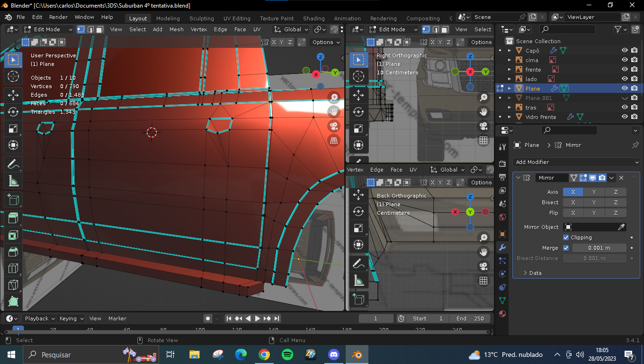Image resolution: width=644 pixels, height=364 pixels.
Task: Pick the Loop Cut tool
Action: point(13,268)
